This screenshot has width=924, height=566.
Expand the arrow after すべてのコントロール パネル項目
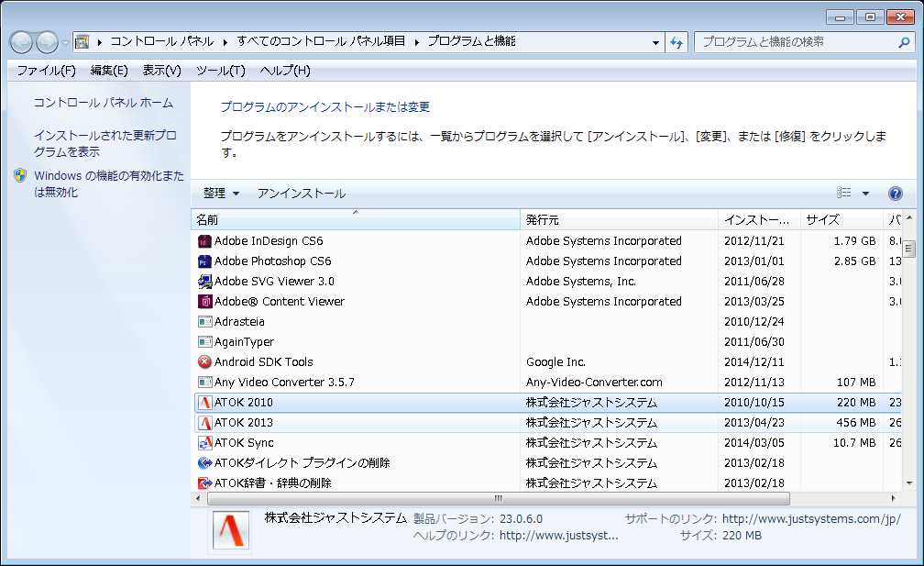pyautogui.click(x=416, y=42)
